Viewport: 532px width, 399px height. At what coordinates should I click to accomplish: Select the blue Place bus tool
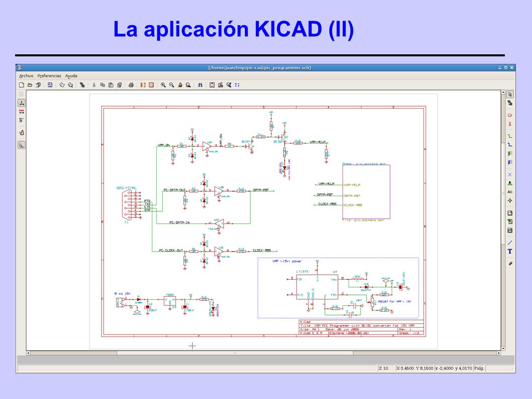tap(509, 145)
